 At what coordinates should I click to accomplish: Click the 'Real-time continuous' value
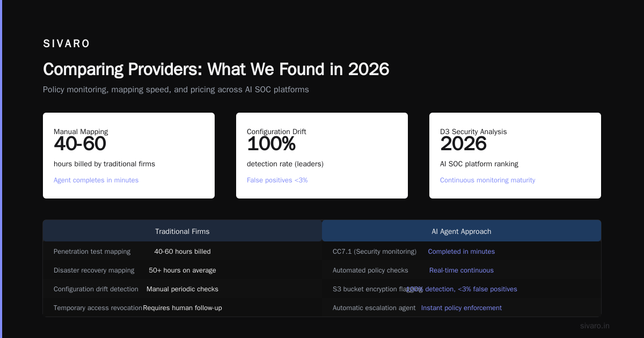pyautogui.click(x=462, y=270)
